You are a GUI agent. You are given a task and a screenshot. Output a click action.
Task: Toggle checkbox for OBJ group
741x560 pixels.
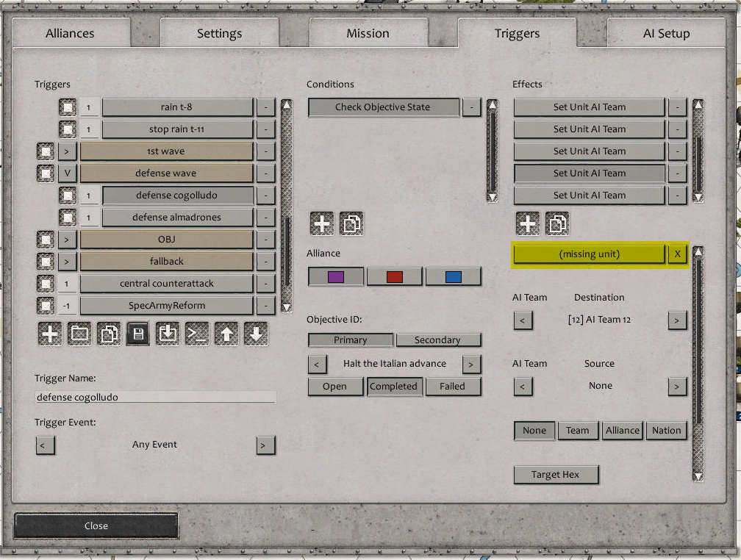point(46,239)
